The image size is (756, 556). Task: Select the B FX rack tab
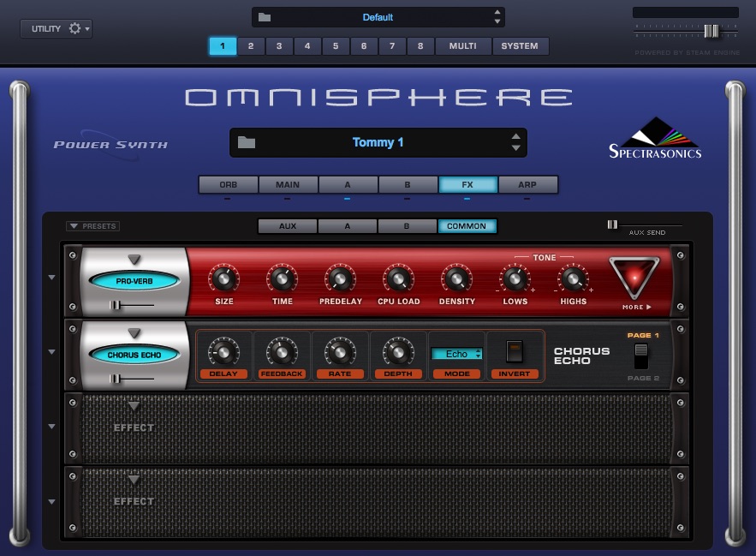407,226
